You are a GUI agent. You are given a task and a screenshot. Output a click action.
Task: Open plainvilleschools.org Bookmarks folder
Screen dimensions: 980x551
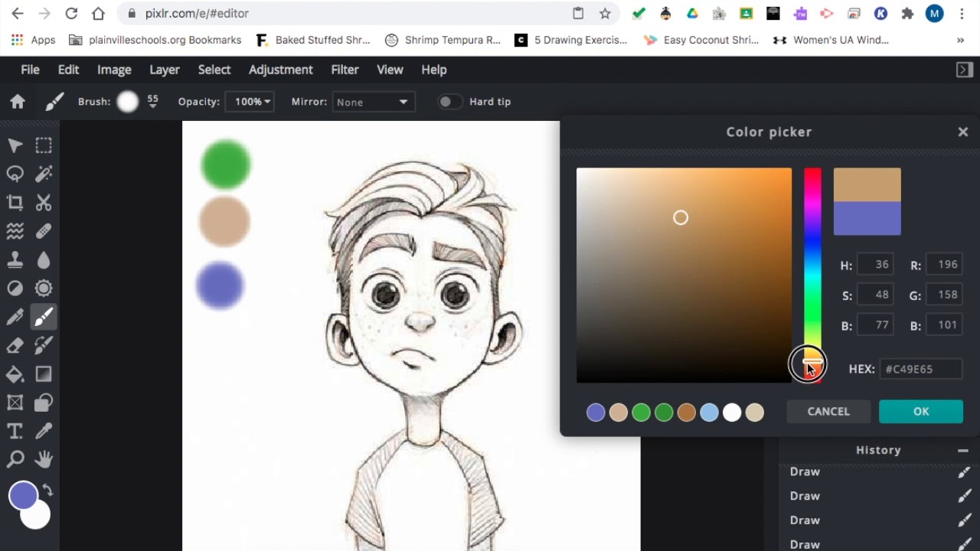point(155,40)
